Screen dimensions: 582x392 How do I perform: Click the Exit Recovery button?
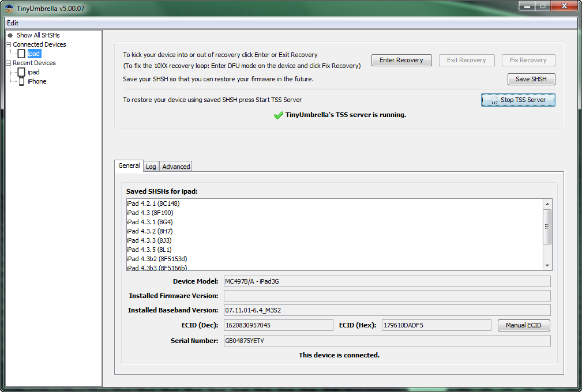pos(467,60)
